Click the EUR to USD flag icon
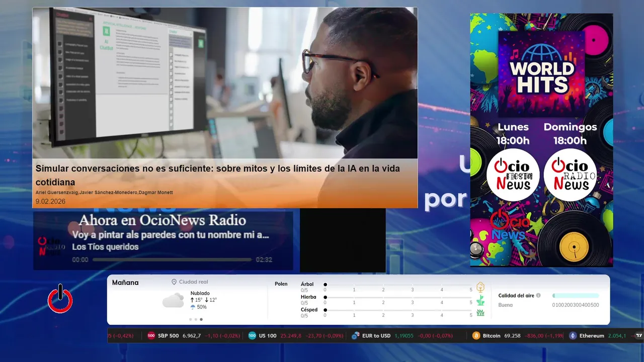This screenshot has width=644, height=362. pyautogui.click(x=355, y=335)
